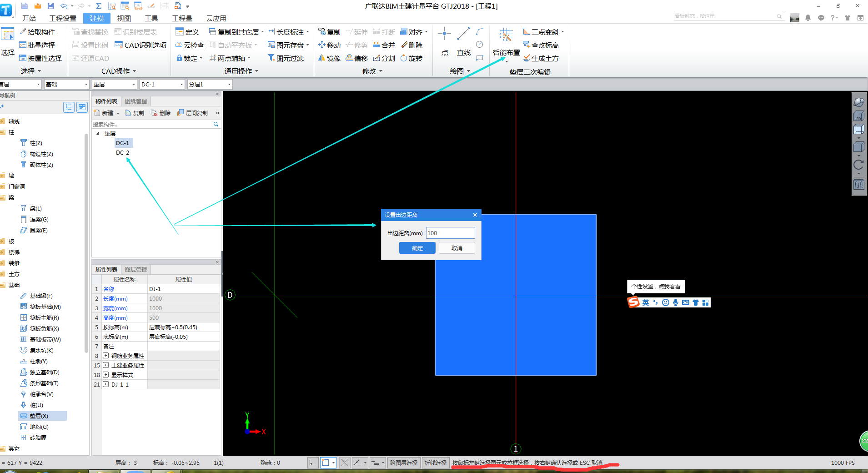Click the 删除 button in component list
Screen dimensions: 868x473
pos(161,113)
